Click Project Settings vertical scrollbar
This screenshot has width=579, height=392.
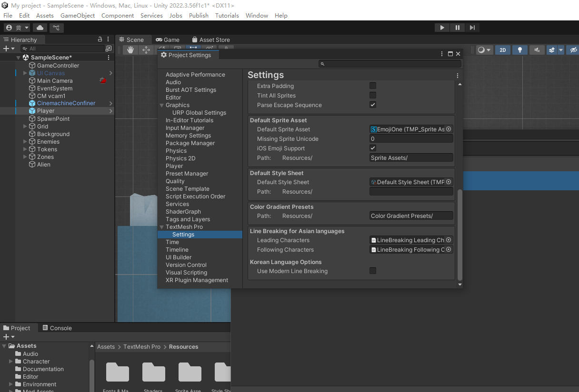[459, 235]
